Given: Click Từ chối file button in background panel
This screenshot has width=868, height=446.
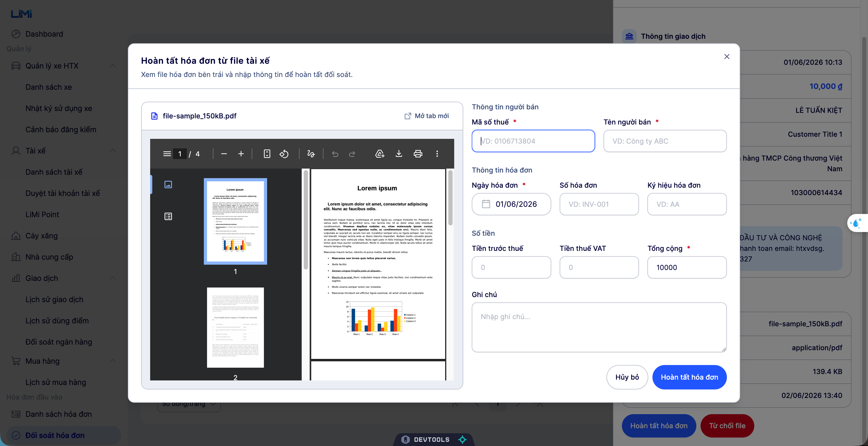Looking at the screenshot, I should pos(727,426).
